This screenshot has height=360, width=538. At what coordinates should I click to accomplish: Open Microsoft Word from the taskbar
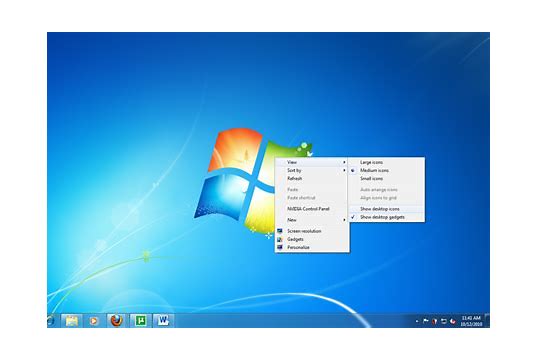point(163,321)
